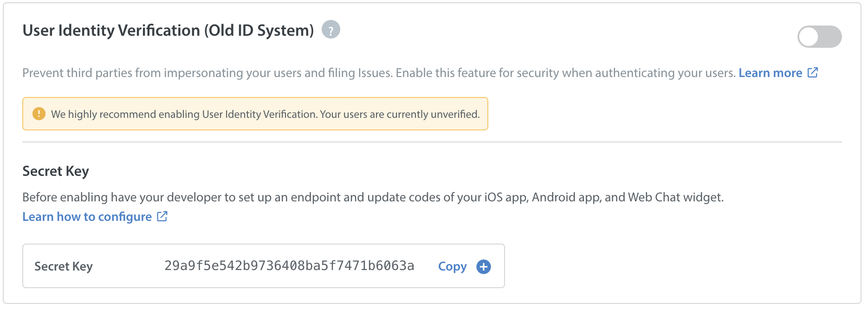This screenshot has height=309, width=868.
Task: Click the question mark help icon beside the title
Action: [330, 30]
